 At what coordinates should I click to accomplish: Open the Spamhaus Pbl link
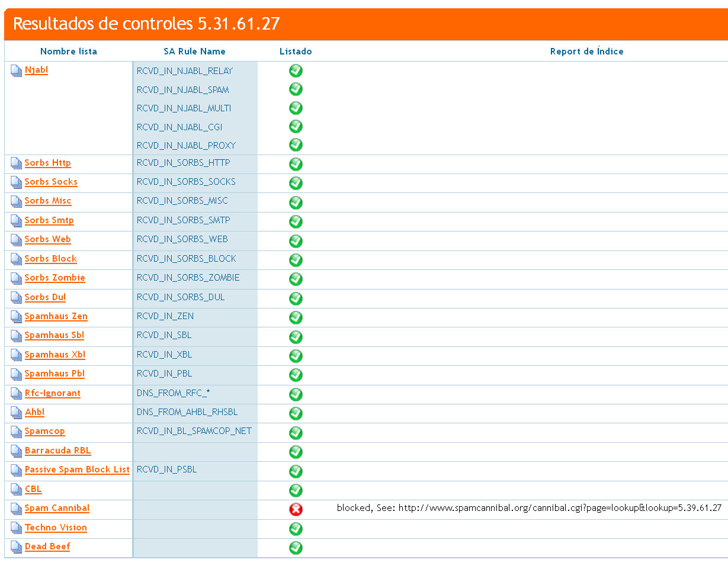tap(54, 374)
